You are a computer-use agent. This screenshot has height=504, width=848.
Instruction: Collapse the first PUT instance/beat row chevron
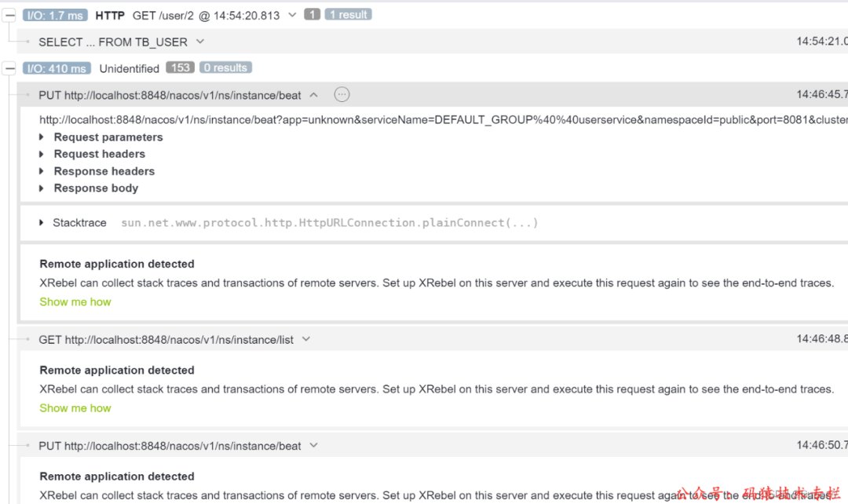coord(313,95)
